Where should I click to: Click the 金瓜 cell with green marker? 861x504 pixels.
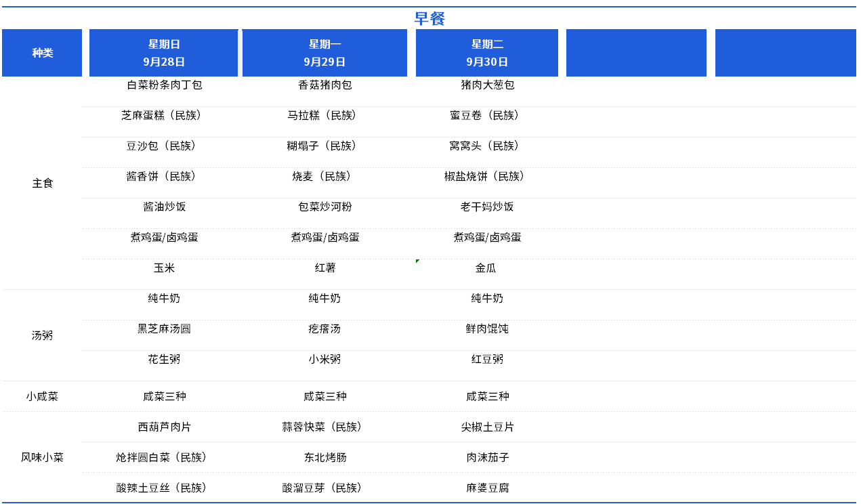click(x=486, y=268)
